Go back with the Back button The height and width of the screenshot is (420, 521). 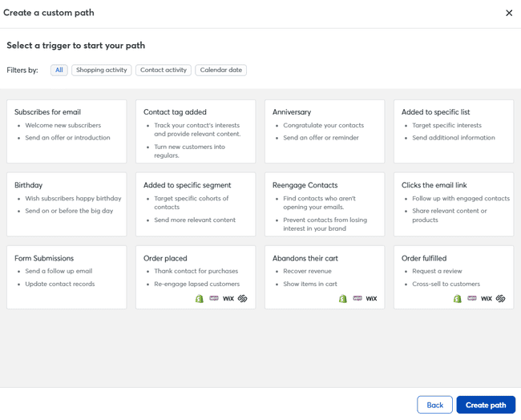pyautogui.click(x=434, y=405)
